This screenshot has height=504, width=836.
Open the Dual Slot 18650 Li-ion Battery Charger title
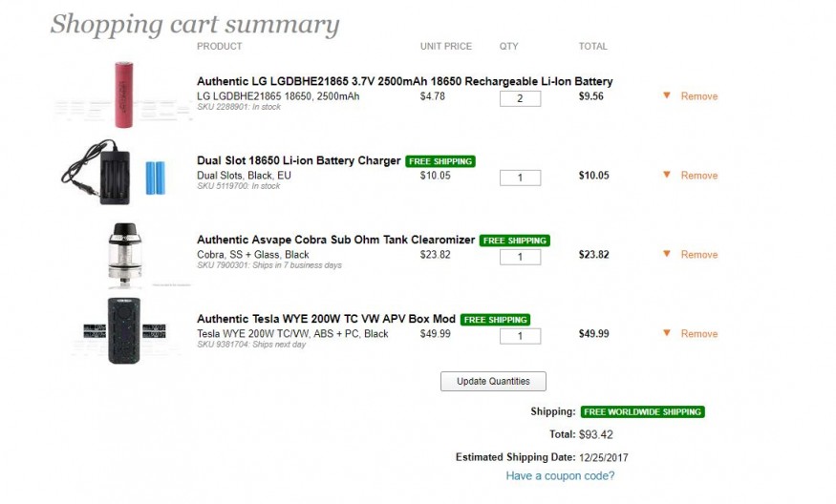pyautogui.click(x=298, y=161)
